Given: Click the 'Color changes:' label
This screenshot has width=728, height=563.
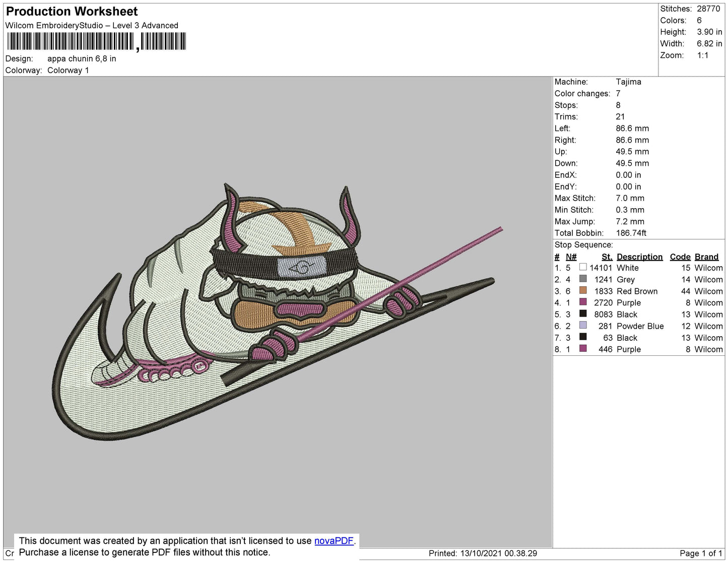Looking at the screenshot, I should pos(582,93).
